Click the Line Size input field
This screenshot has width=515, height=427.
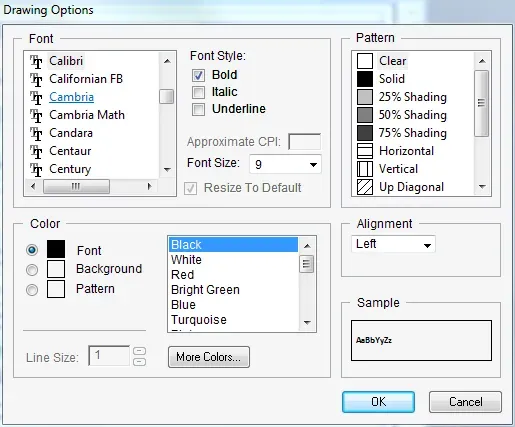click(x=109, y=356)
